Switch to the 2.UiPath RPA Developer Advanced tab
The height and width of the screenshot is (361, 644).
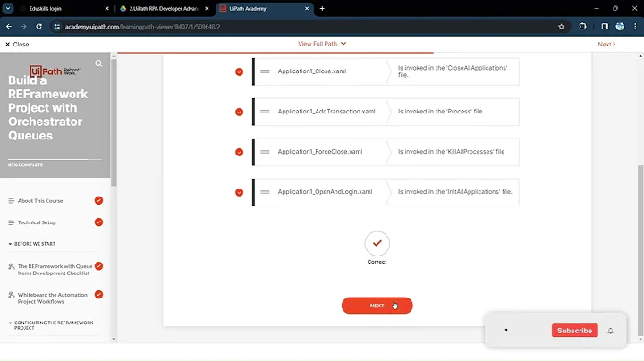coord(165,8)
